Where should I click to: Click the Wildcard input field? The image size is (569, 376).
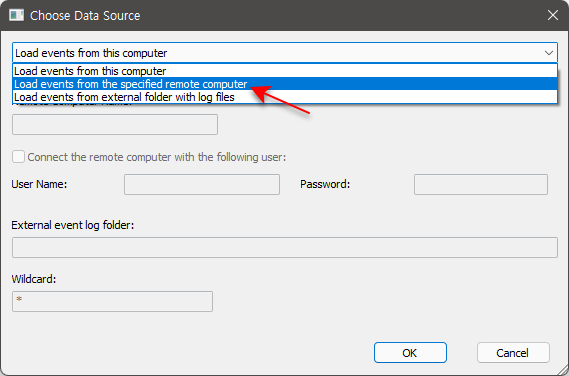112,301
